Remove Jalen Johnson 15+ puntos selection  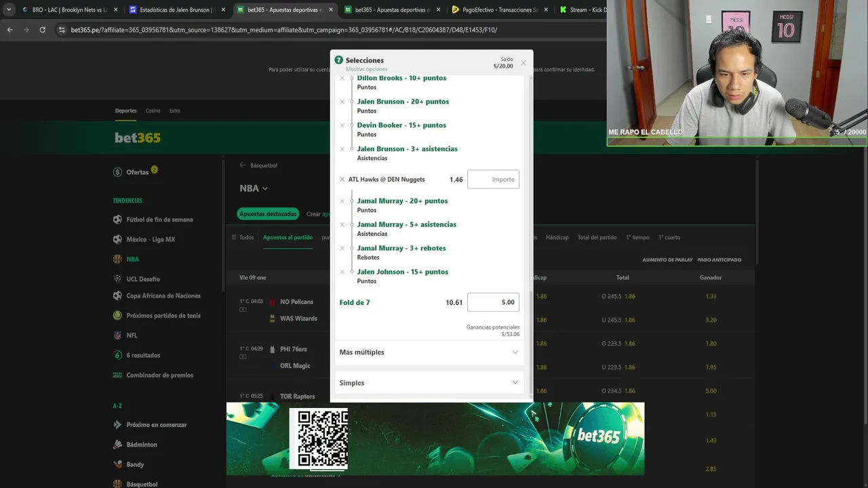(342, 272)
